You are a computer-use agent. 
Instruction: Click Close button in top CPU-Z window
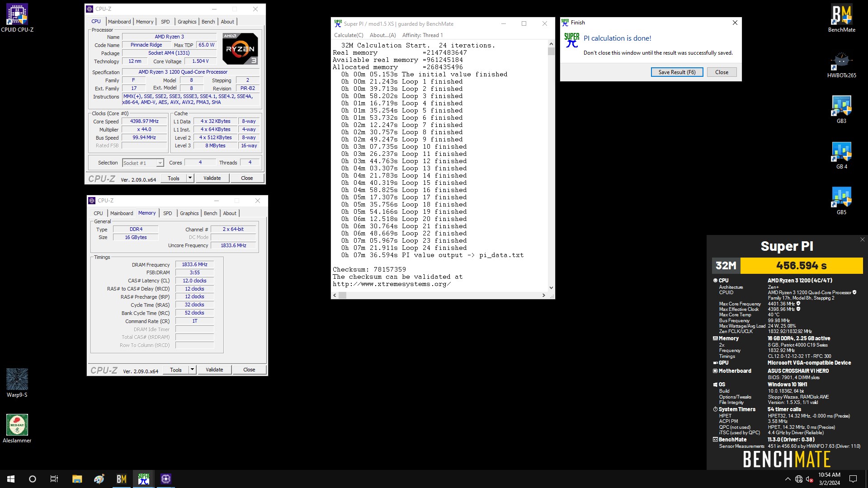click(x=247, y=178)
